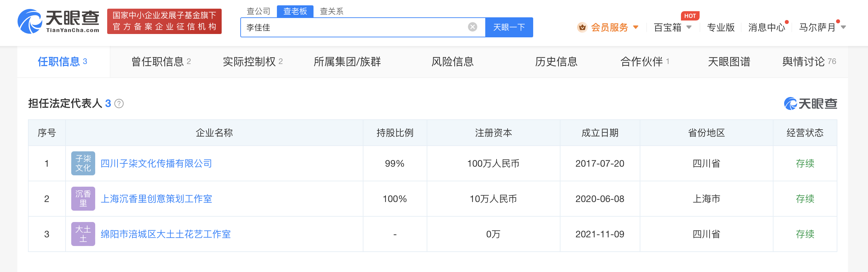Clear the search box with X icon
Screen dimensions: 868x272
pos(472,27)
